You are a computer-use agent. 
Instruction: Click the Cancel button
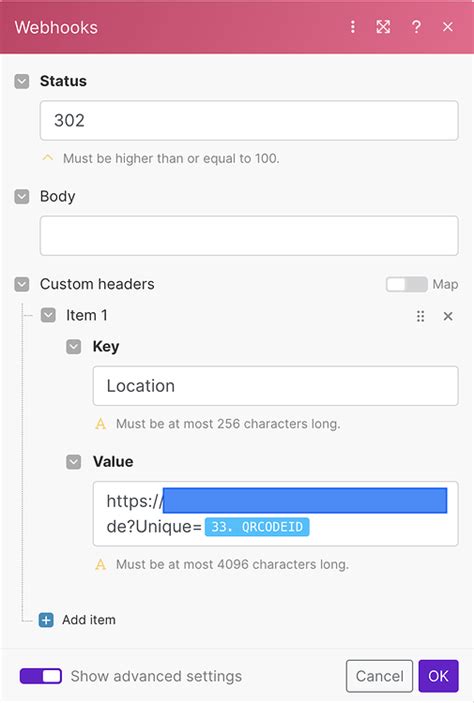pos(379,676)
